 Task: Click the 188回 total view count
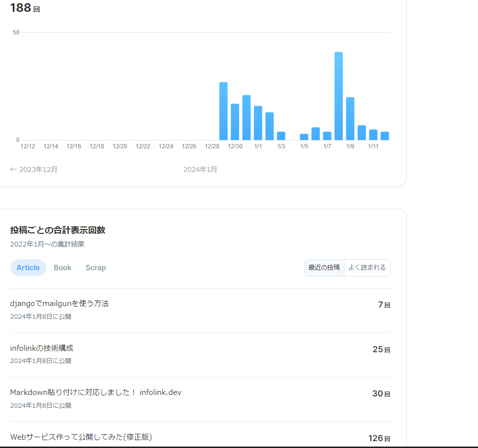coord(25,8)
